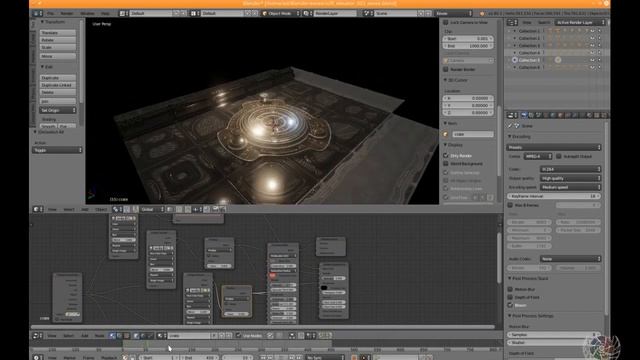Image resolution: width=640 pixels, height=360 pixels.
Task: Toggle visibility eye of Collection 6
Action: click(592, 67)
